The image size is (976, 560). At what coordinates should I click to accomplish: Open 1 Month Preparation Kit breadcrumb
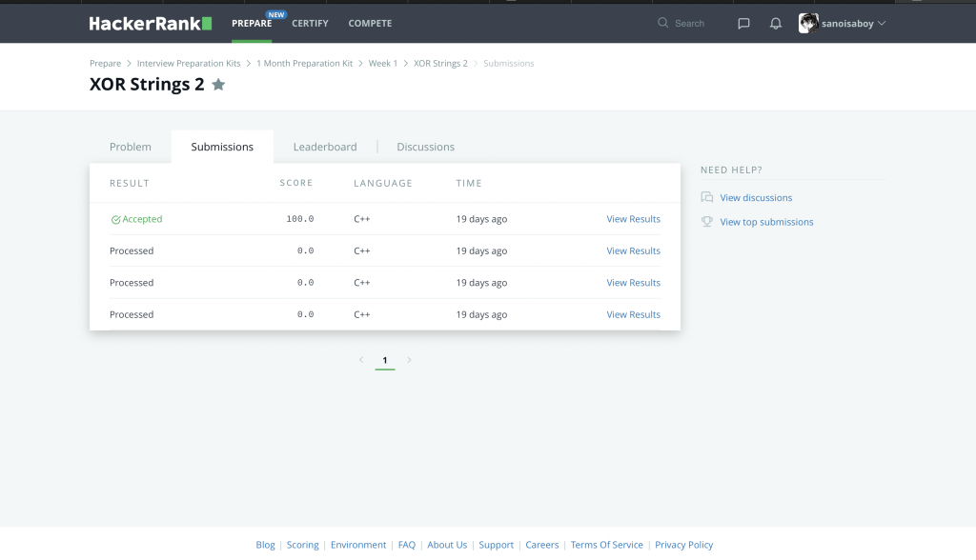(304, 64)
